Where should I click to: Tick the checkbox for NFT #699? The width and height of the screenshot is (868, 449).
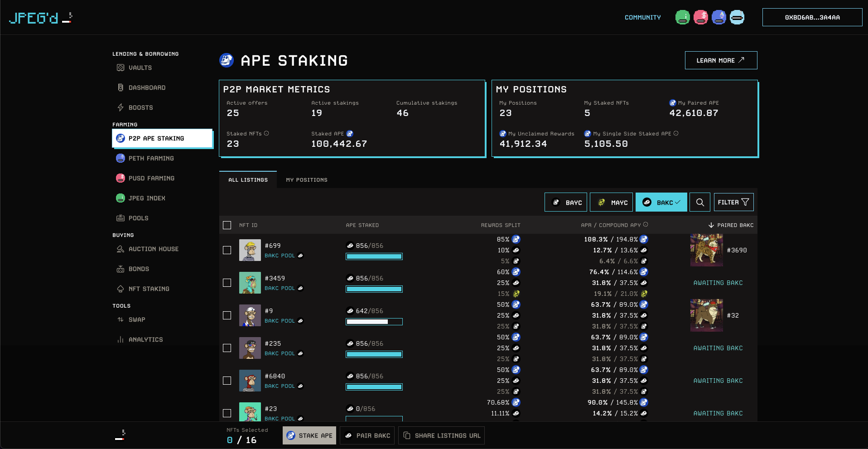(x=227, y=250)
